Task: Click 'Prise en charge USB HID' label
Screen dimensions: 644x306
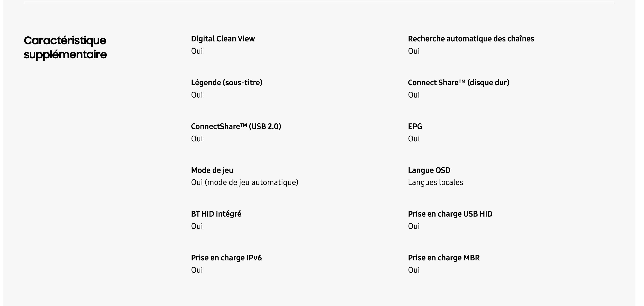Action: [450, 214]
